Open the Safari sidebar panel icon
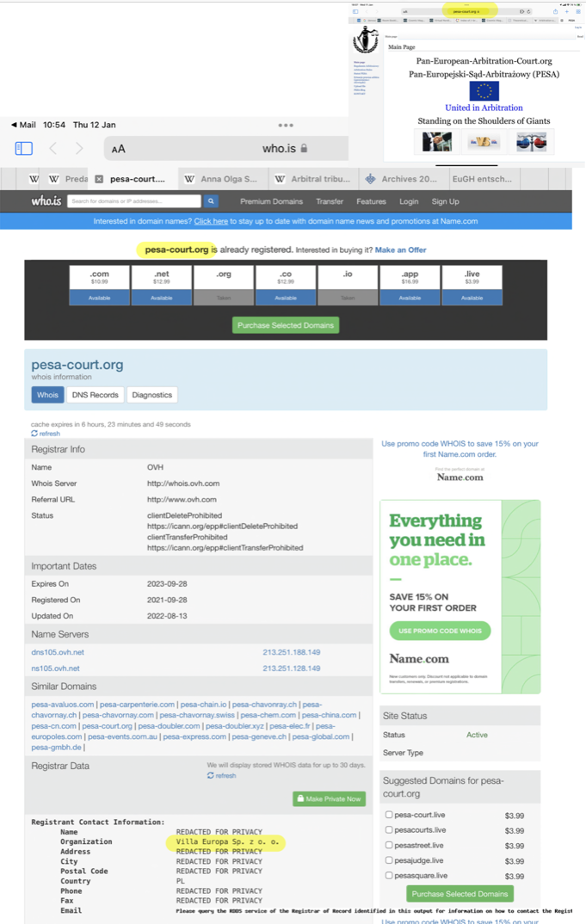586x924 pixels. point(23,149)
